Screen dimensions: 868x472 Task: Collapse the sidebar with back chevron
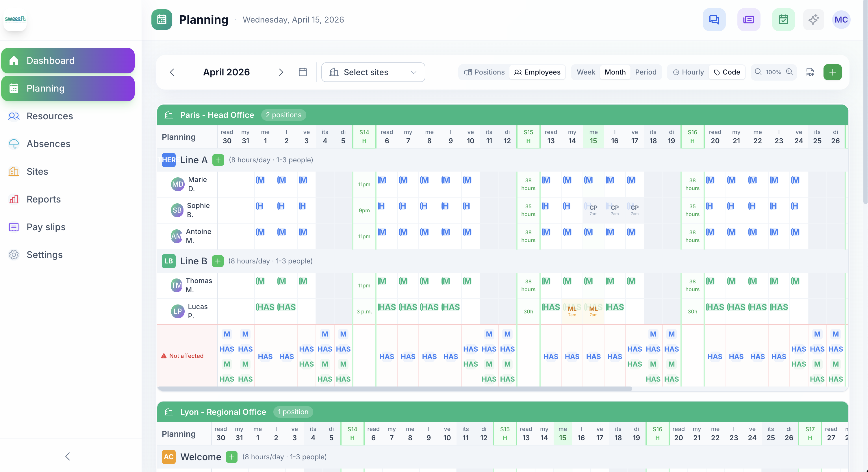[67, 456]
